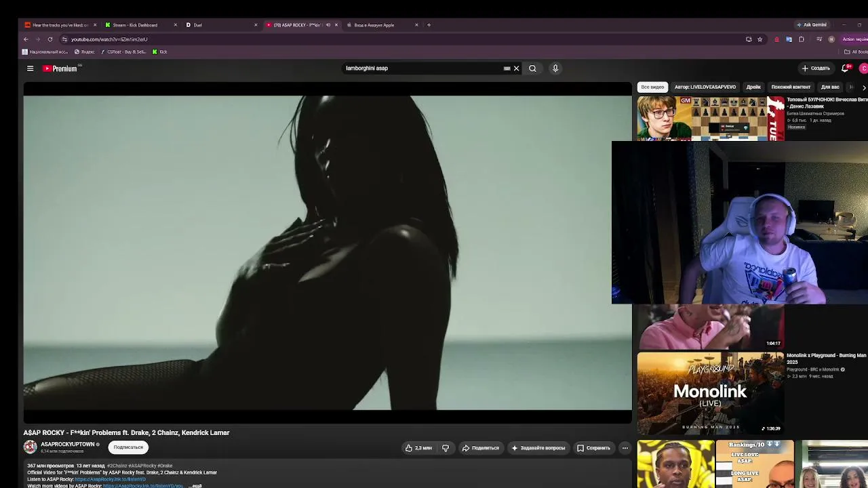The image size is (868, 488).
Task: Bookmark this page with the star icon
Action: click(x=759, y=39)
